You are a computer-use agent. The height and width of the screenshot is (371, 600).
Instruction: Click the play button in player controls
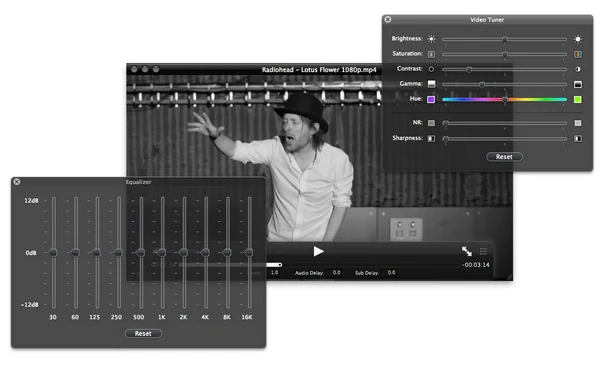pos(318,251)
